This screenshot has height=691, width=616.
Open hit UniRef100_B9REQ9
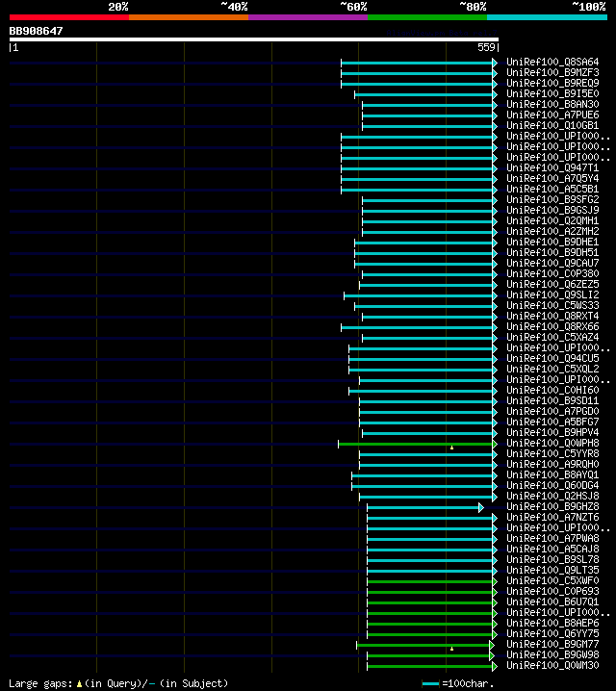click(x=552, y=84)
